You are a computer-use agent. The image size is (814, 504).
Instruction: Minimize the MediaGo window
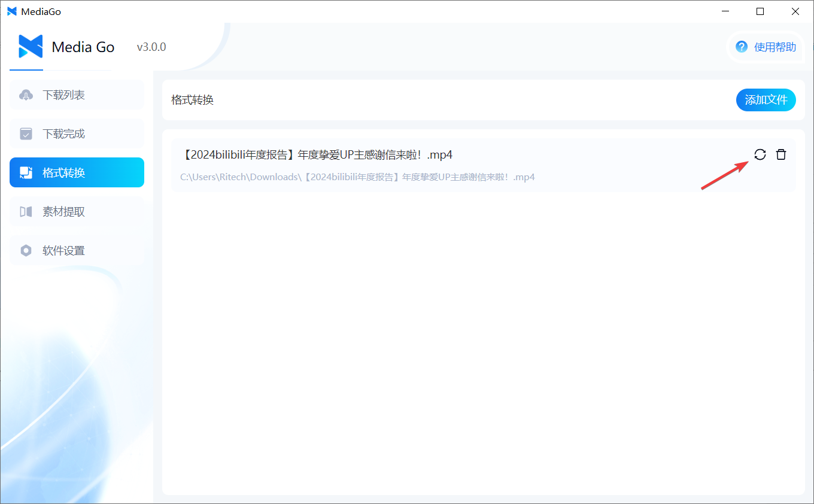click(x=725, y=11)
